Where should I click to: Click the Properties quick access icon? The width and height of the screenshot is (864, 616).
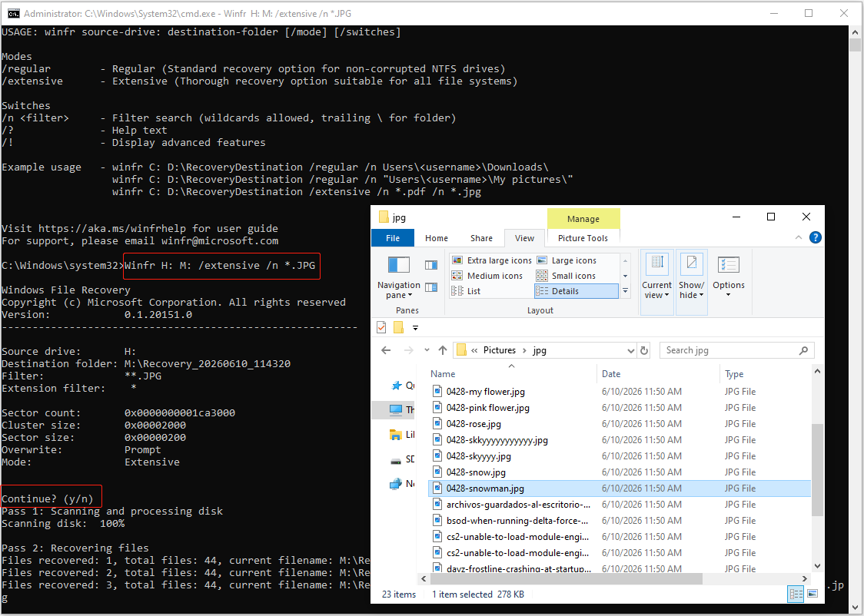tap(381, 327)
